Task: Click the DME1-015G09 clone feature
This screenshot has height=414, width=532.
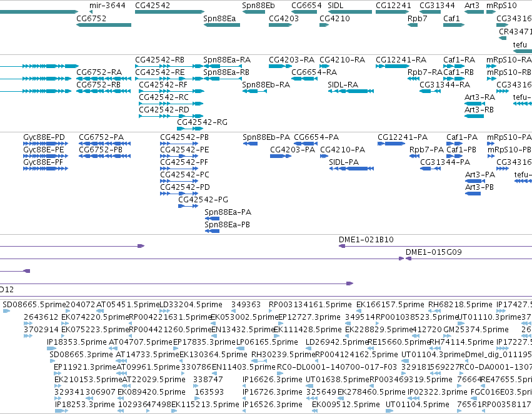Action: click(469, 259)
